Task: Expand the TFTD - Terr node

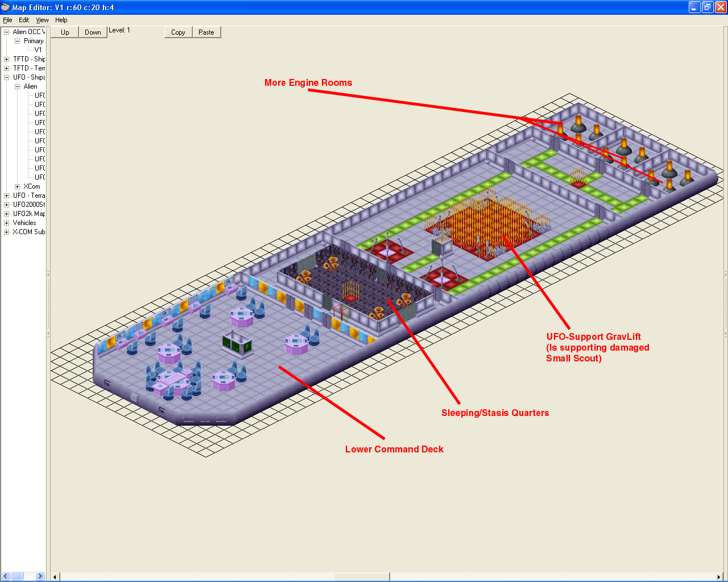Action: (7, 68)
